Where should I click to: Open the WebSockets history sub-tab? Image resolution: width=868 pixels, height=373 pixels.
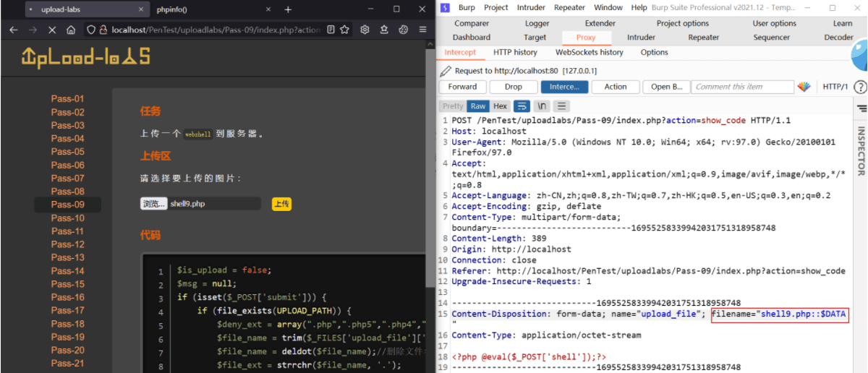(590, 52)
